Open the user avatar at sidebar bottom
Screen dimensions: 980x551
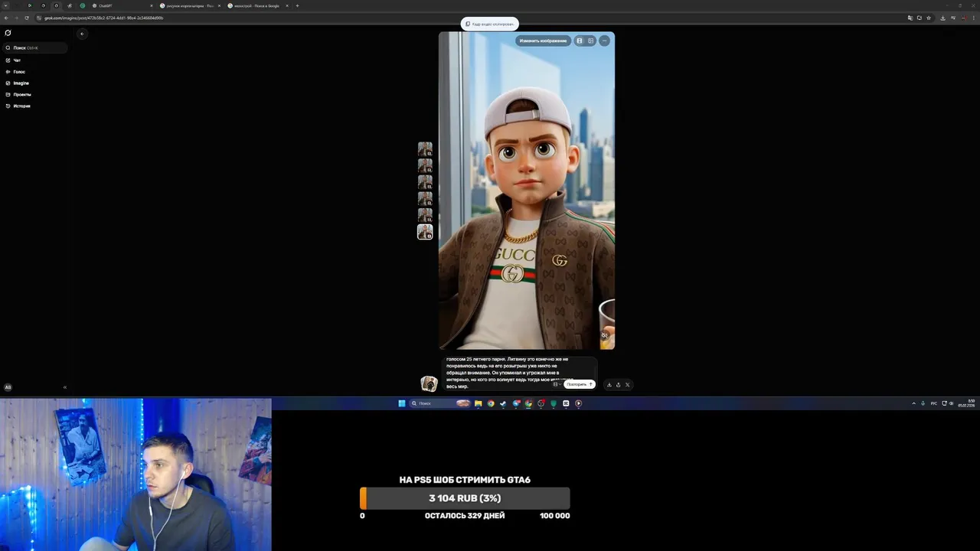click(x=8, y=387)
